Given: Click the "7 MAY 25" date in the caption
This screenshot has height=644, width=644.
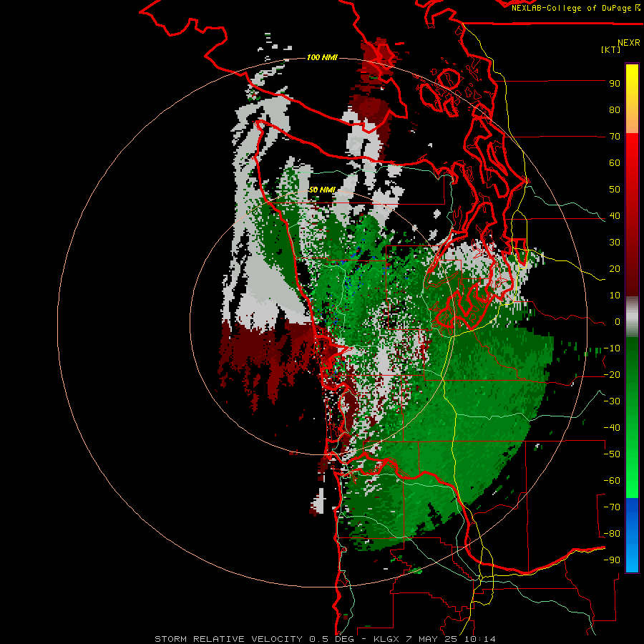Looking at the screenshot, I should click(432, 639).
